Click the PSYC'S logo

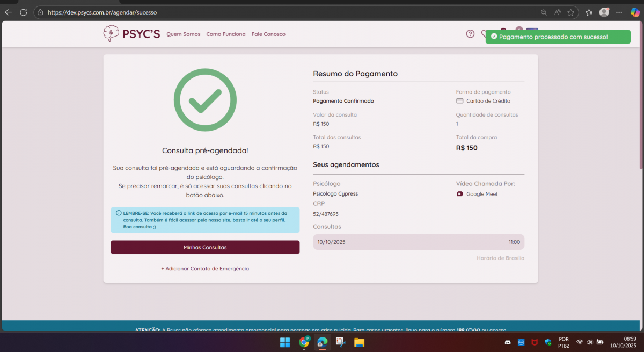click(x=131, y=34)
